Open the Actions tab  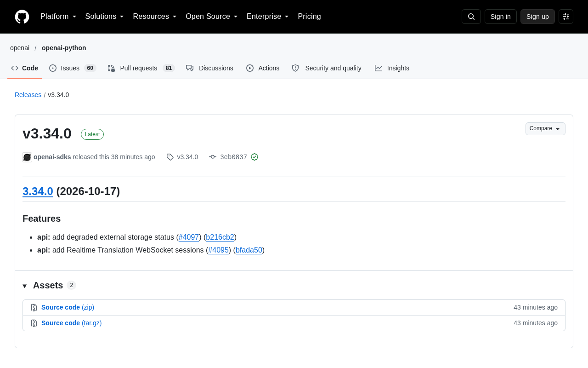263,68
